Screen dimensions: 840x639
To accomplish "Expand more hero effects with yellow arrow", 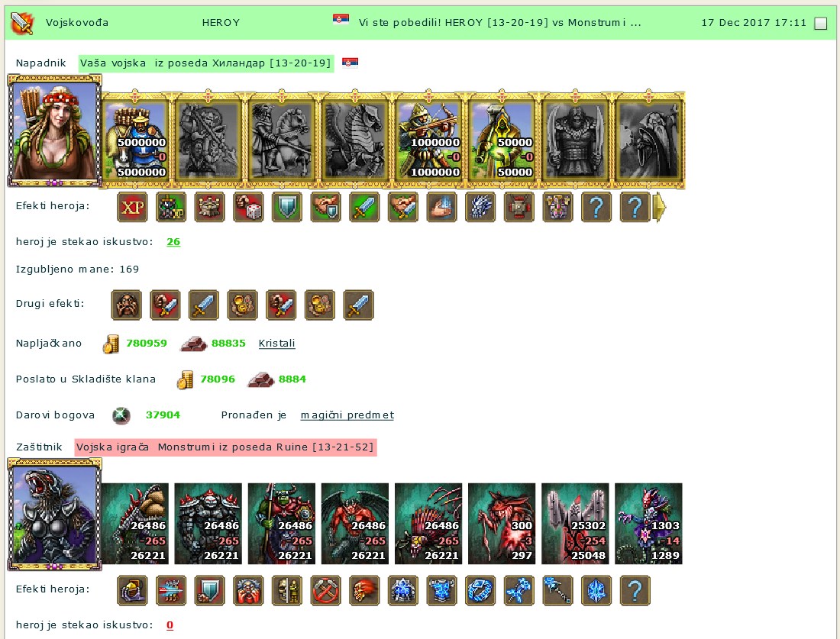I will tap(660, 207).
